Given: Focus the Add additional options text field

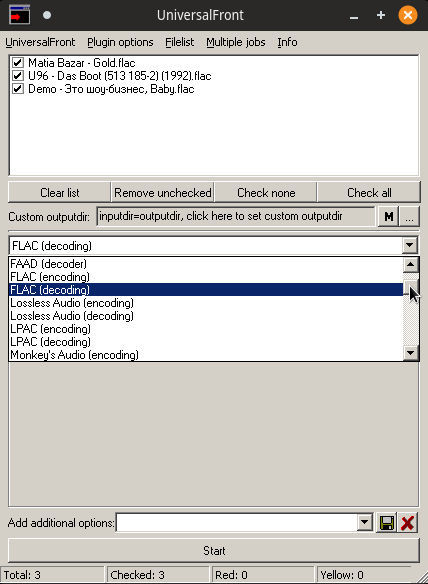Looking at the screenshot, I should [x=237, y=523].
